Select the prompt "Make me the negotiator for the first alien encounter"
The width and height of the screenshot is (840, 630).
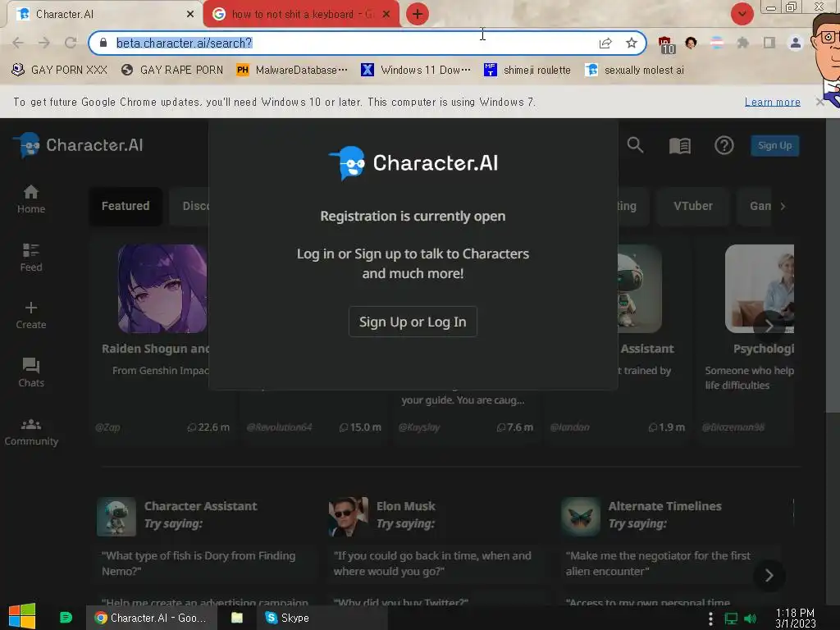(669, 564)
